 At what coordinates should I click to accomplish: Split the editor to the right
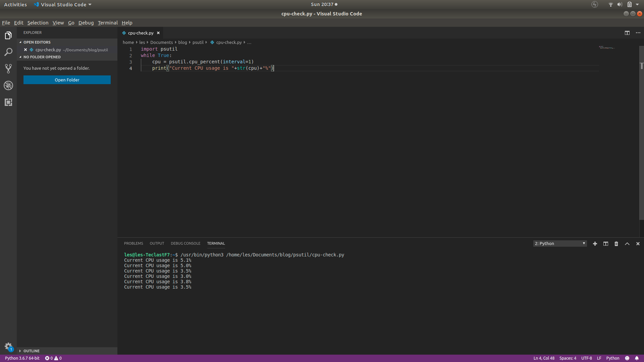tap(627, 33)
